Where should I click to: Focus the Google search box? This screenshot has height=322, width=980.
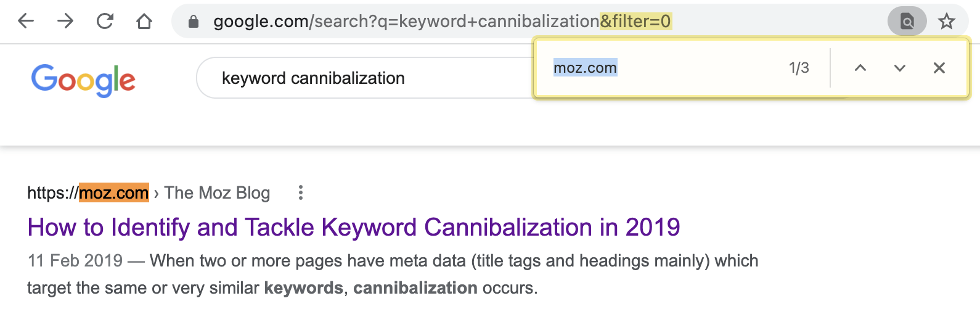pyautogui.click(x=364, y=78)
